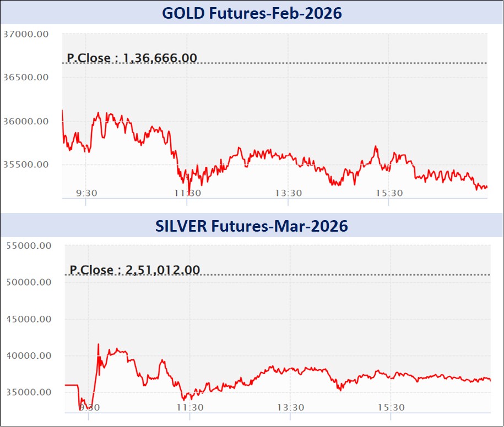
Task: Click the 15:30 time marker on gold chart
Action: pyautogui.click(x=389, y=193)
